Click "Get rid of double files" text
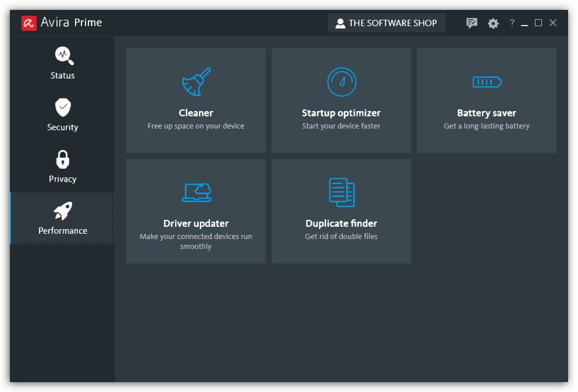578x392 pixels. pyautogui.click(x=341, y=237)
